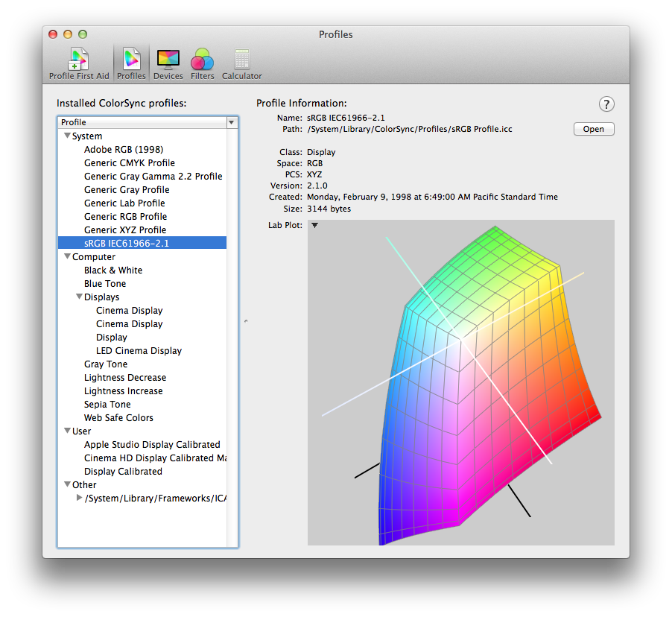Image resolution: width=672 pixels, height=617 pixels.
Task: Open the Calculator toolbar icon
Action: click(x=241, y=63)
